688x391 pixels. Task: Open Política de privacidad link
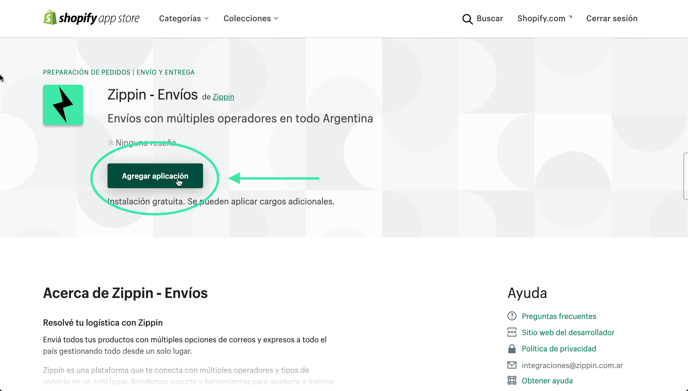pos(559,348)
